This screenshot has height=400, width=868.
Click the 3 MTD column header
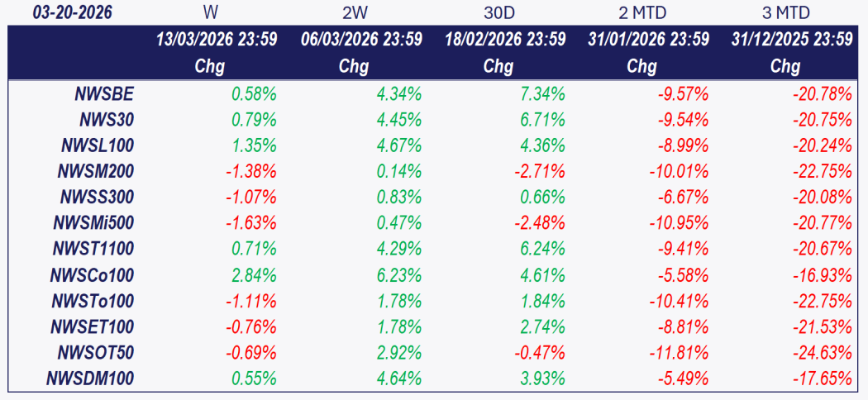(785, 12)
